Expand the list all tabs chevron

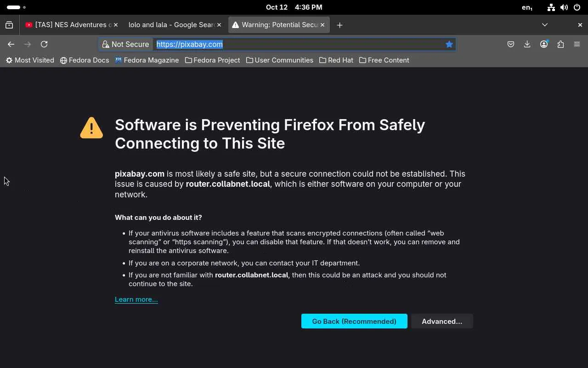tap(545, 25)
